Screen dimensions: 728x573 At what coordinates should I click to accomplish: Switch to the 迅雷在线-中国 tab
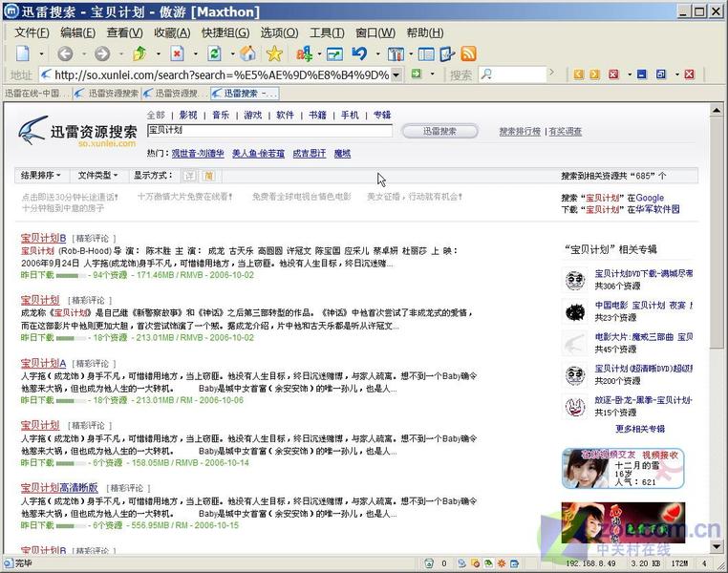(36, 94)
